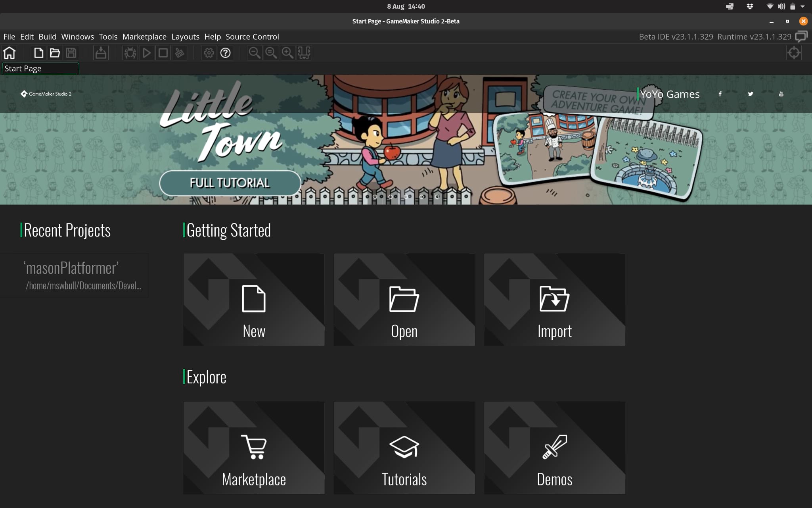Open the Edit menu
The width and height of the screenshot is (812, 508).
click(27, 37)
